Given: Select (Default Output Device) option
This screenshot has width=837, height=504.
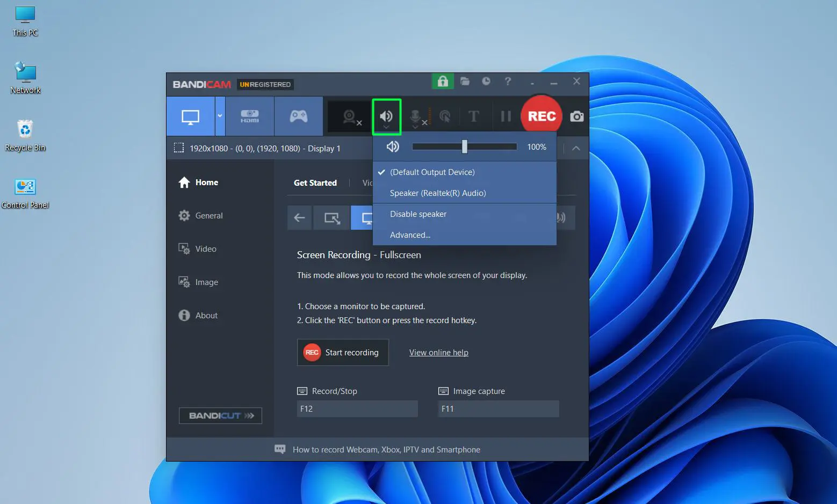Looking at the screenshot, I should click(x=432, y=172).
